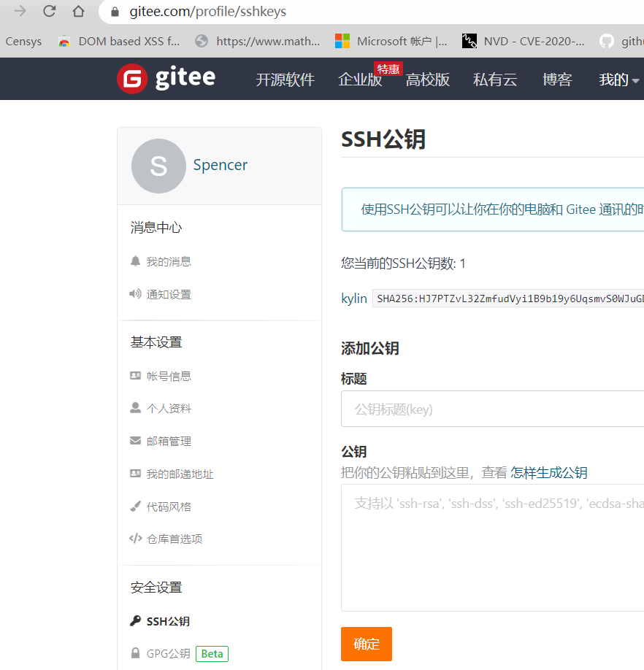Open 私有云 in the navigation bar

[495, 80]
